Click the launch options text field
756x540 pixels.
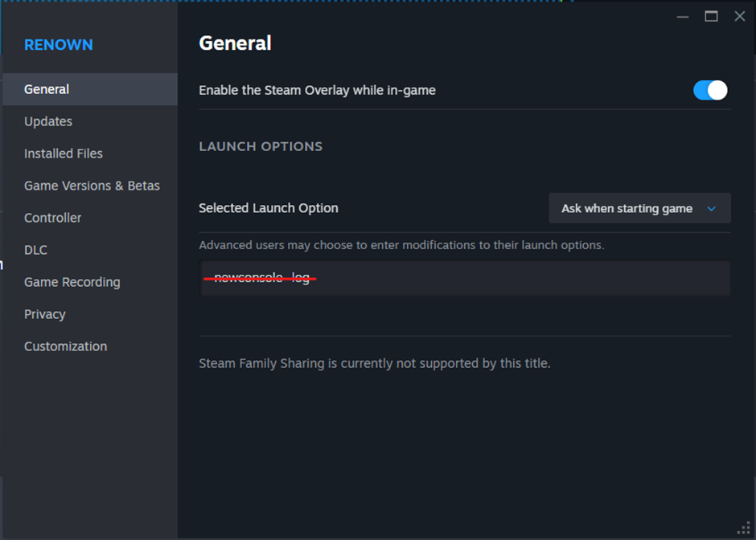tap(465, 278)
